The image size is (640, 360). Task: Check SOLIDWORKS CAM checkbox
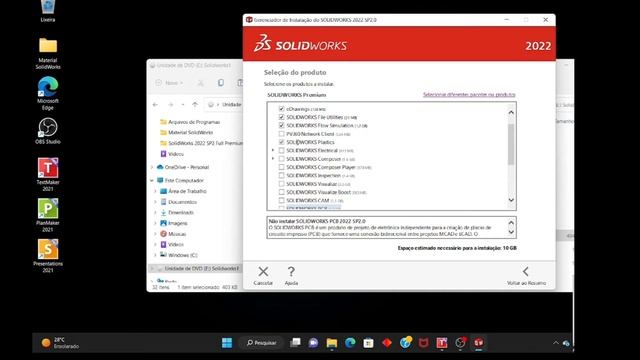point(281,200)
